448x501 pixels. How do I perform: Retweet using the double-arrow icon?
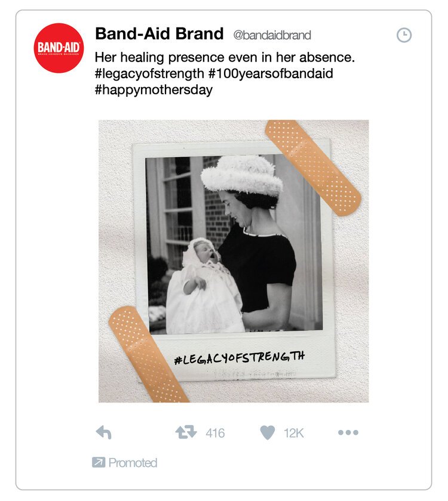pyautogui.click(x=186, y=432)
